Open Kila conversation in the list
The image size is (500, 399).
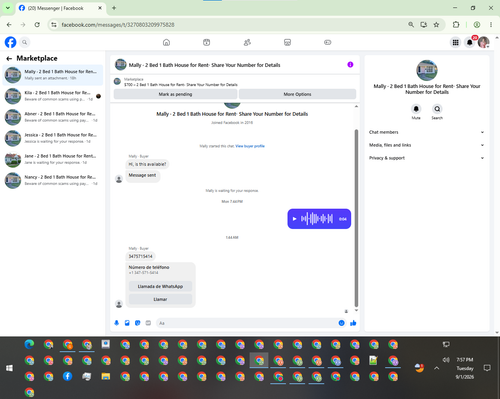(53, 96)
